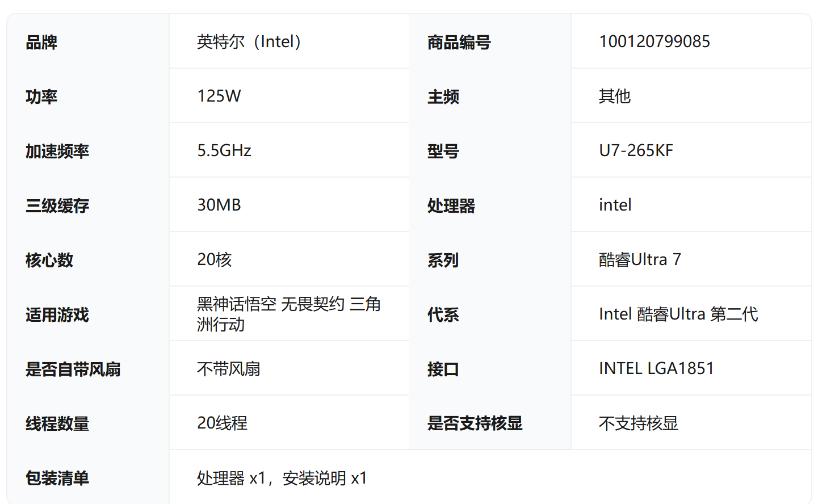Click the brand value 英特尔（Intel）
814x504 pixels.
point(249,42)
